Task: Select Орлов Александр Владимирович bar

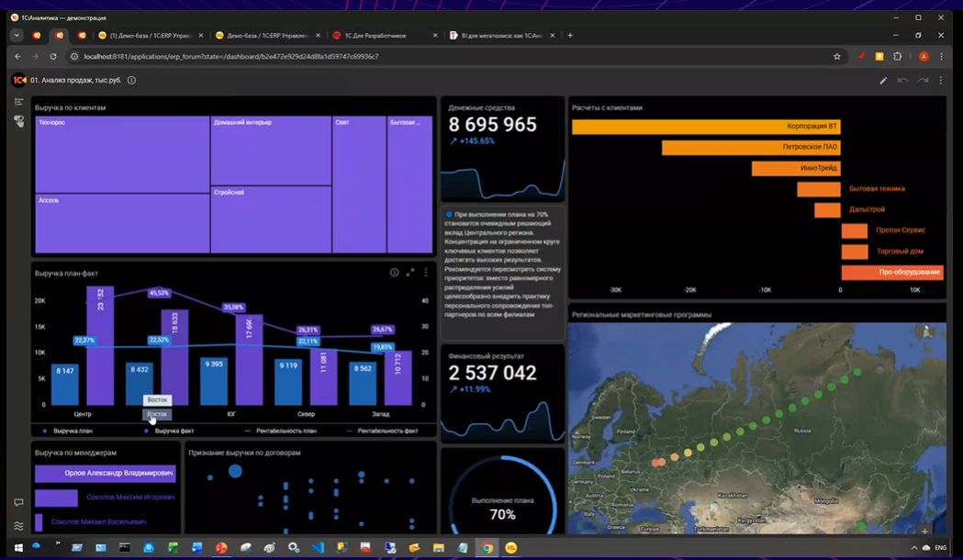Action: click(x=105, y=473)
